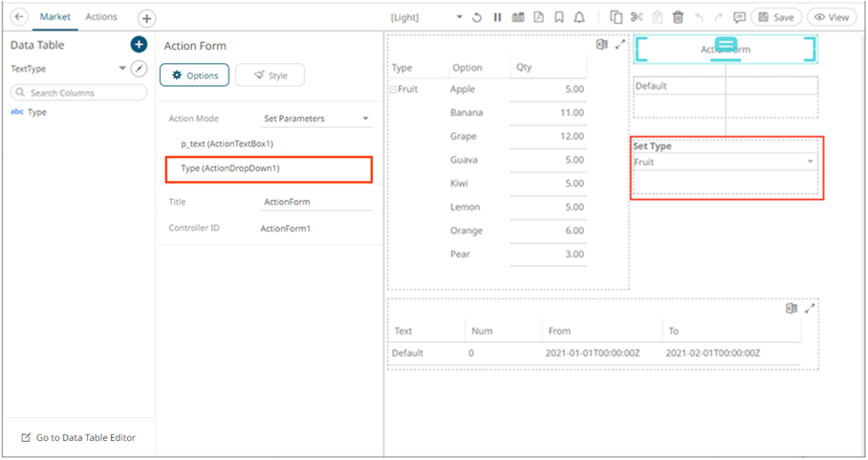Click the back arrow icon
868x460 pixels.
pos(19,16)
